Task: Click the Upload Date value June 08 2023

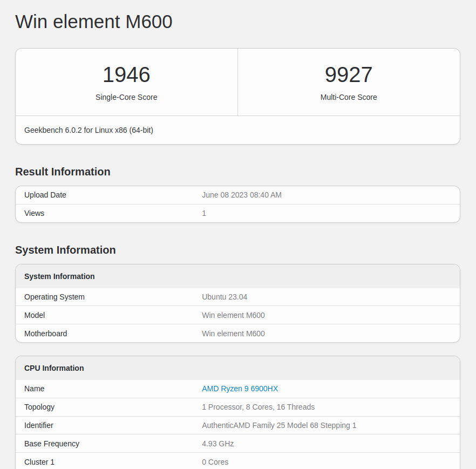Action: pyautogui.click(x=242, y=195)
